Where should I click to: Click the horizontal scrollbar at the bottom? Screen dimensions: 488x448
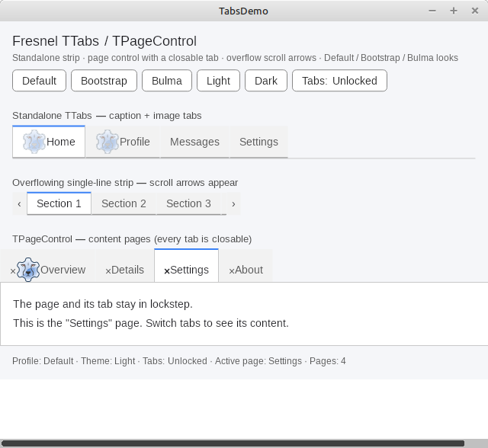coord(233,443)
